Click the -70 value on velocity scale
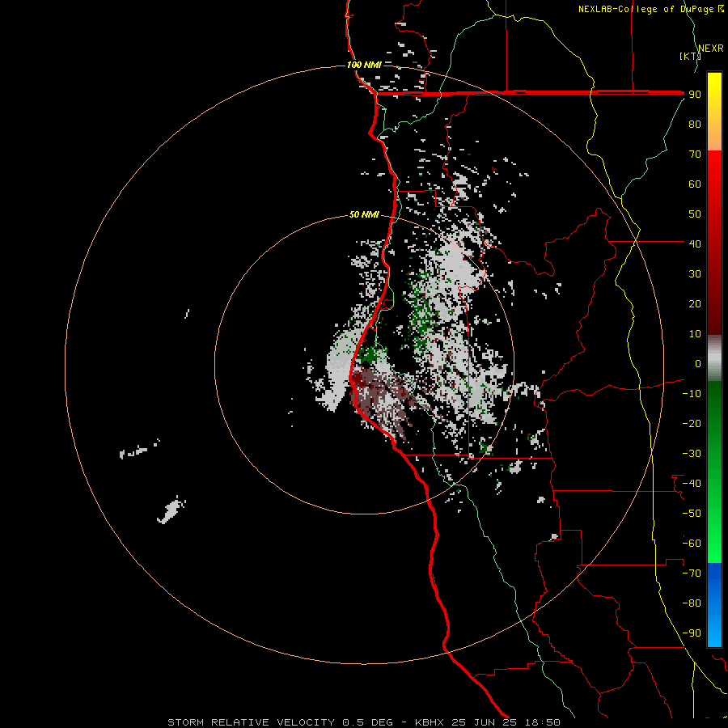Viewport: 728px width, 728px height. (x=692, y=574)
